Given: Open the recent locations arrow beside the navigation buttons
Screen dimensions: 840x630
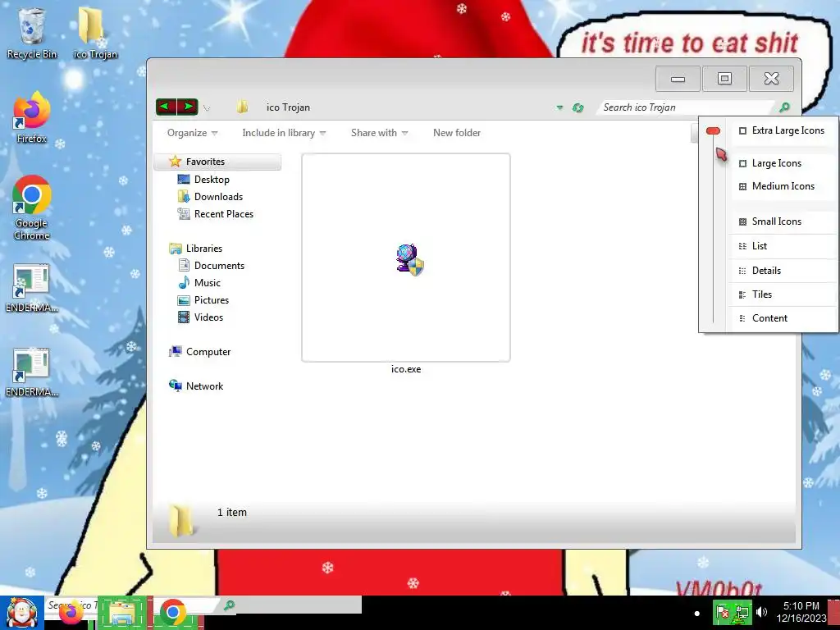Looking at the screenshot, I should point(207,108).
